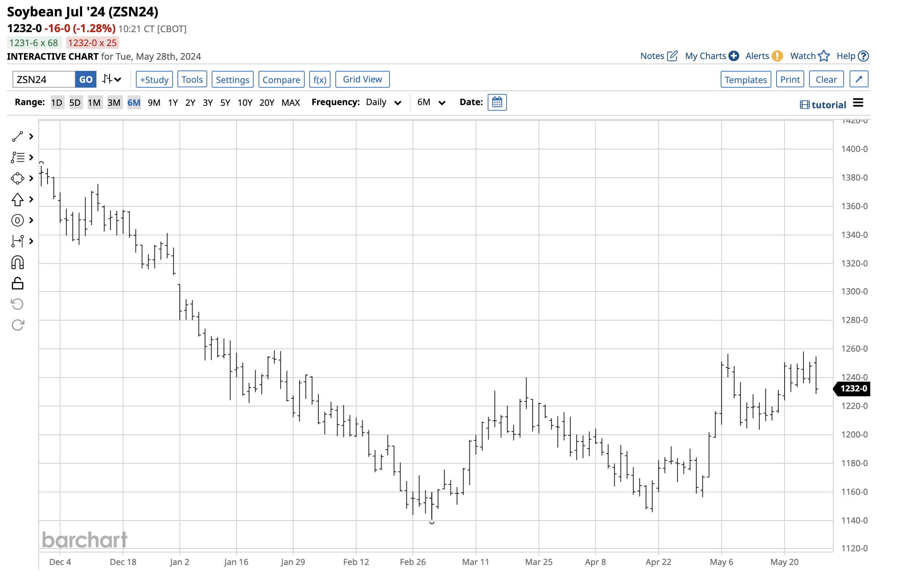
Task: Pop out chart to full screen
Action: click(859, 79)
